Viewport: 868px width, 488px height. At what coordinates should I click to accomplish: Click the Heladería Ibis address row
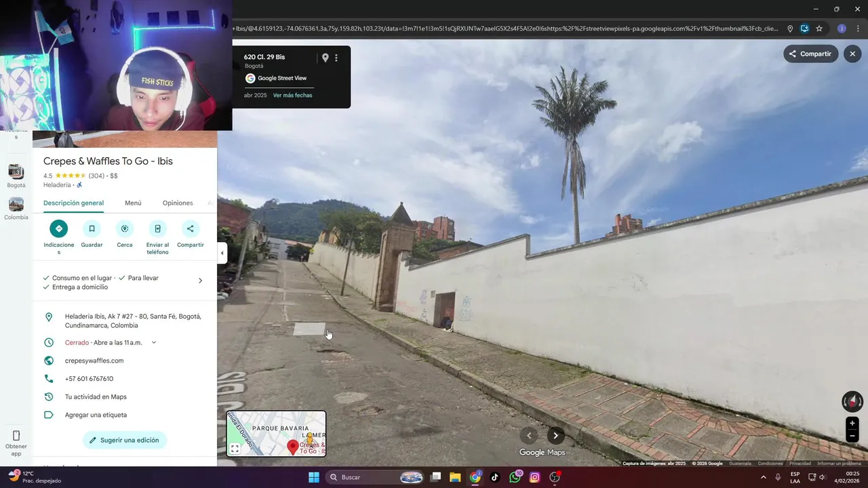(125, 321)
